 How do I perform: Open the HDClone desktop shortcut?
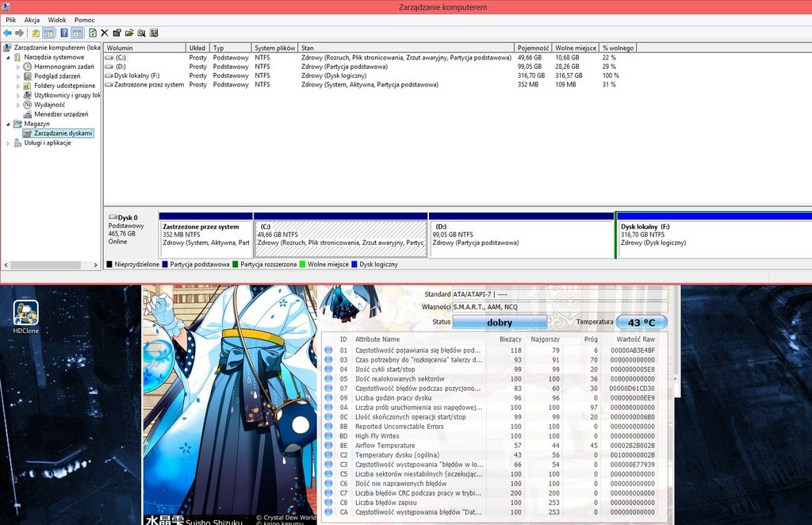[x=26, y=317]
